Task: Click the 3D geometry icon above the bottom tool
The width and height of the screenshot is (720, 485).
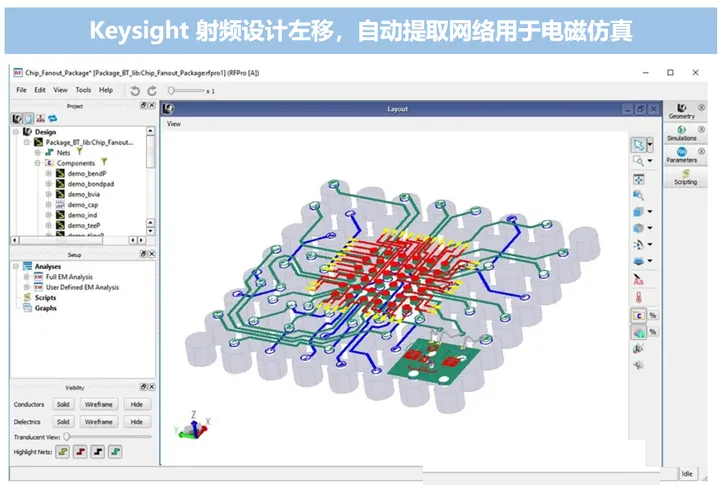Action: tap(638, 349)
